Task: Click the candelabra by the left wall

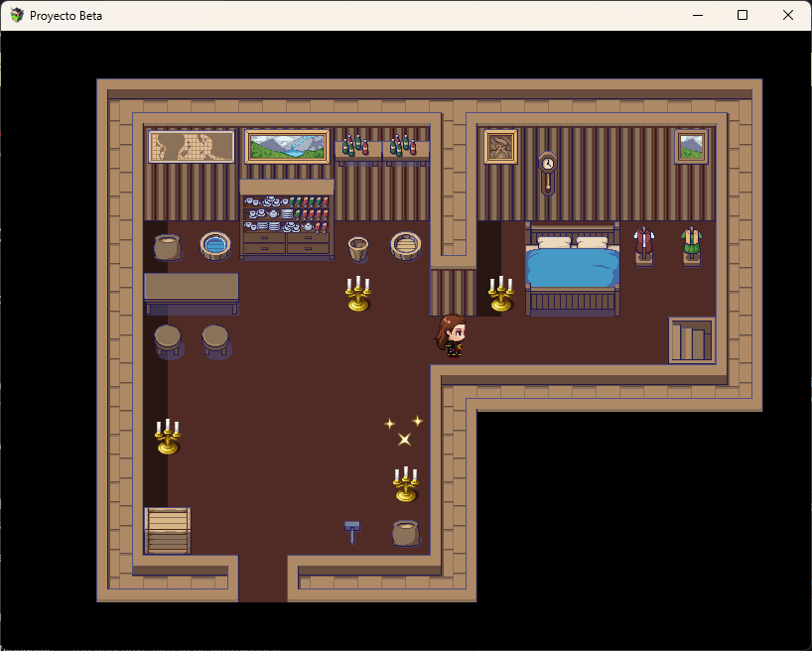Action: tap(168, 437)
